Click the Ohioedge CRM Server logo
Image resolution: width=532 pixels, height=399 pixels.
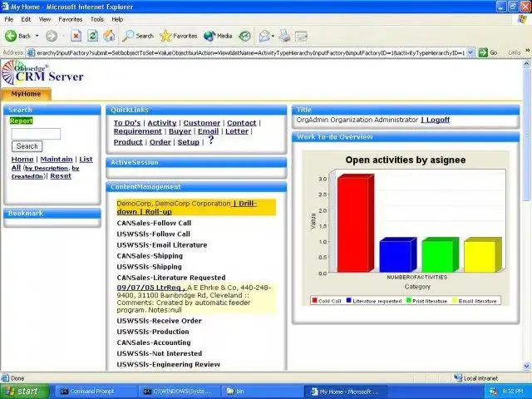click(42, 73)
